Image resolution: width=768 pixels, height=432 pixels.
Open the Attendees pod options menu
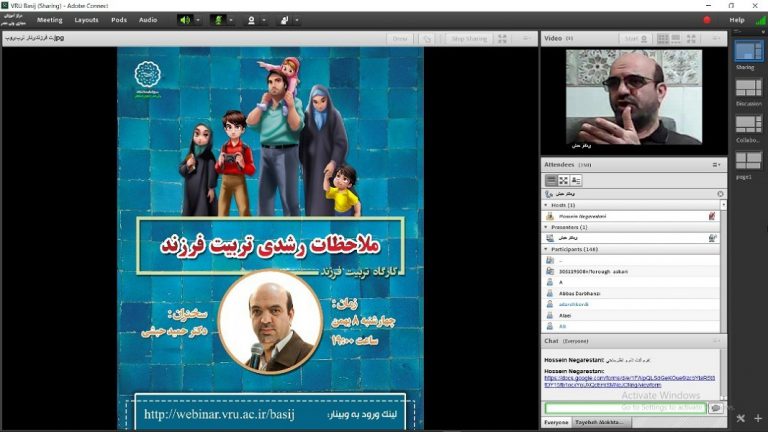[716, 164]
